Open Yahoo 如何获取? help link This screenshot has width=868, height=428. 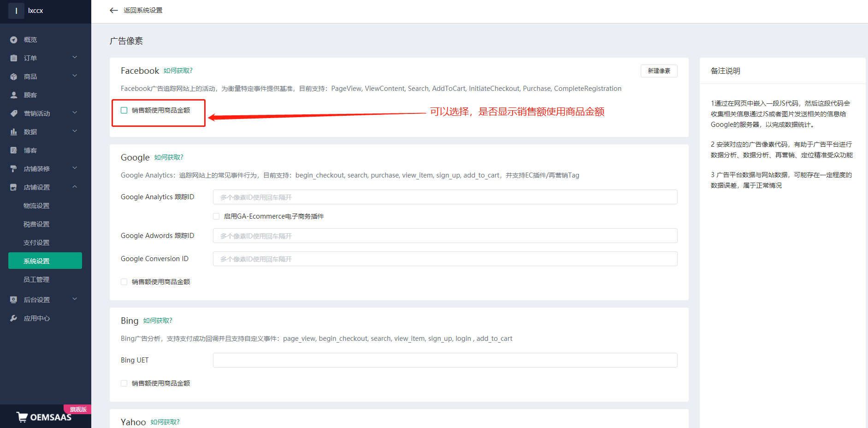point(165,422)
